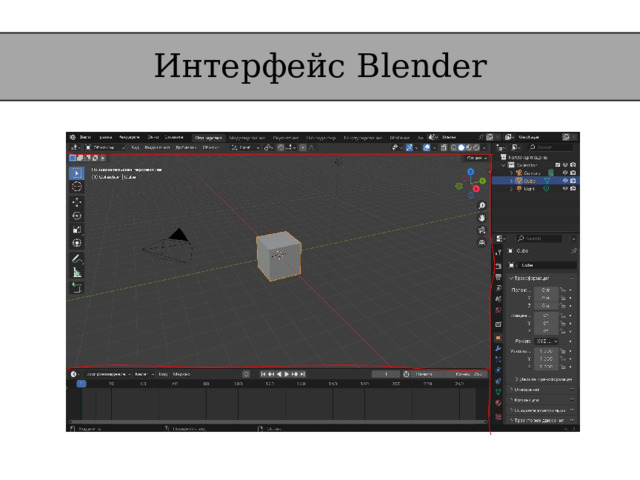Switch perspective/orthographic with grid icon
Screen dimensions: 640x480
tap(482, 242)
